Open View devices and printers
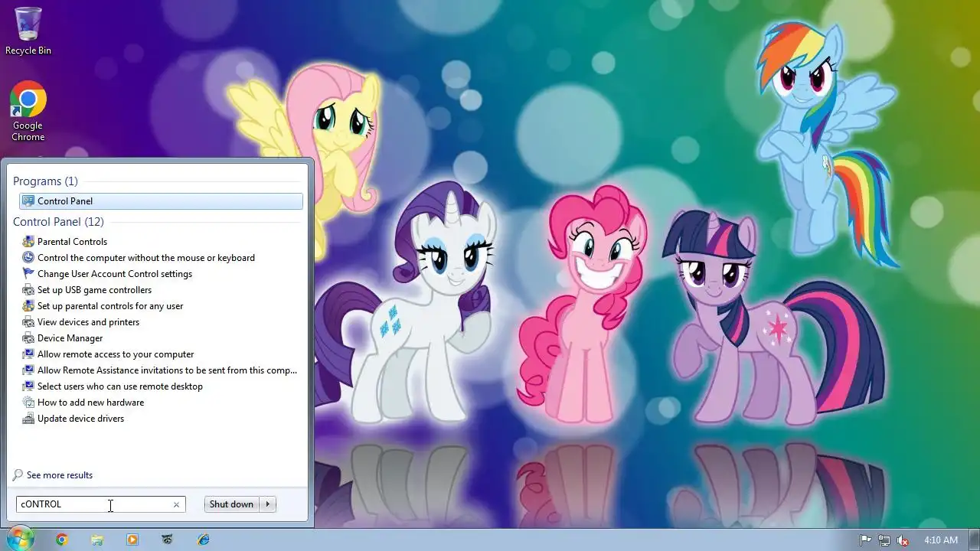Viewport: 980px width, 551px height. (x=88, y=322)
